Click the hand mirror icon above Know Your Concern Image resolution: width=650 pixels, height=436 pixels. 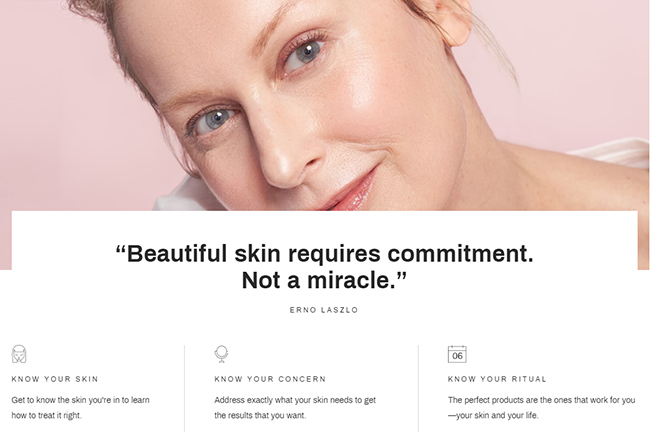[221, 354]
